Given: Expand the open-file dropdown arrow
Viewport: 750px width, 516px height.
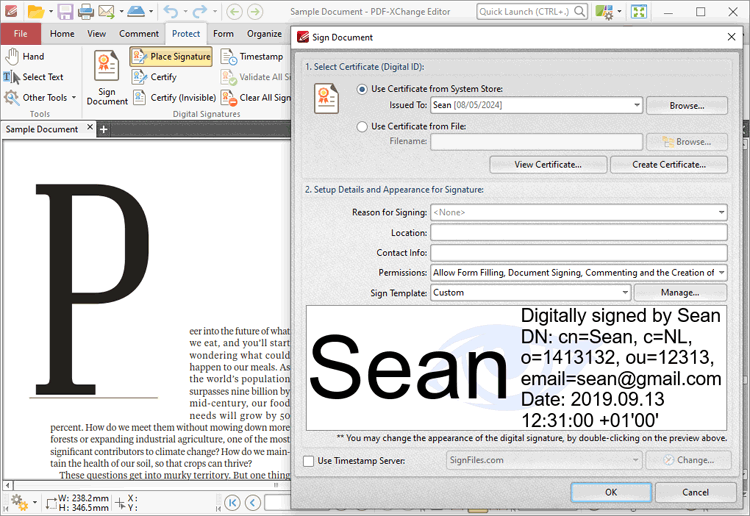Looking at the screenshot, I should (x=51, y=11).
